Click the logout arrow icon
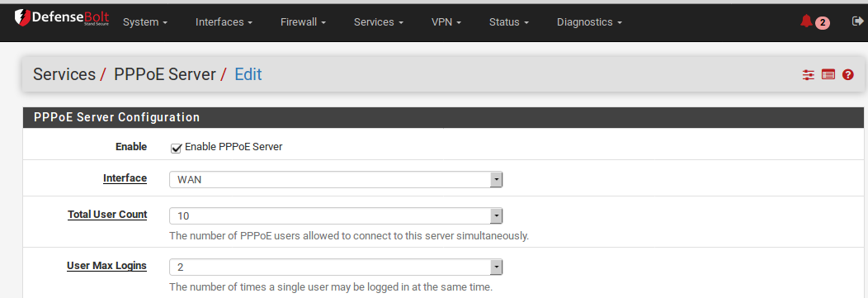The height and width of the screenshot is (298, 868). (856, 21)
